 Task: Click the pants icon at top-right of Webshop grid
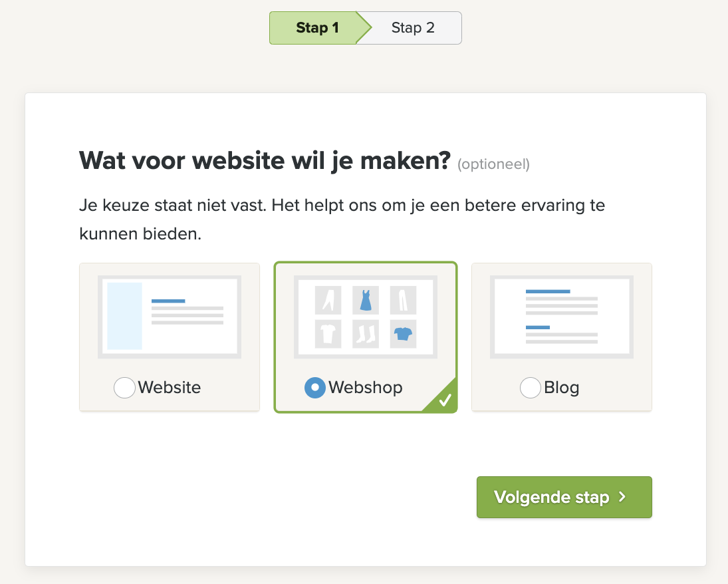(403, 300)
